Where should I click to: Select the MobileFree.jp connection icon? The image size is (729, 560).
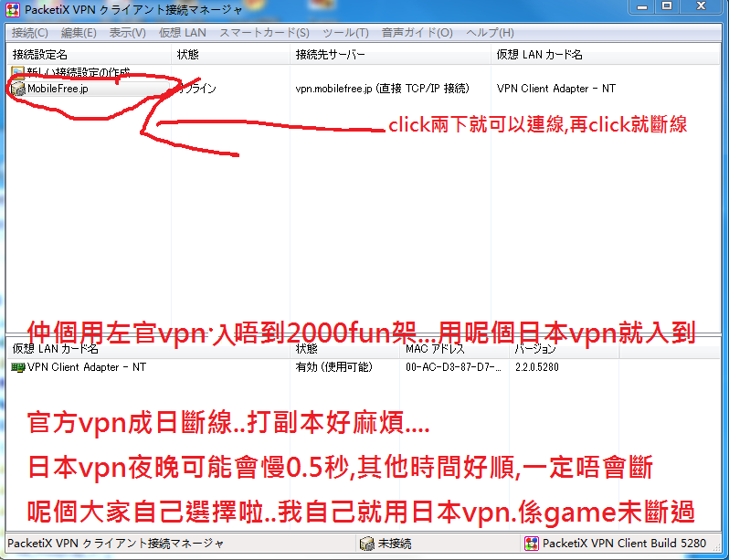(x=17, y=89)
